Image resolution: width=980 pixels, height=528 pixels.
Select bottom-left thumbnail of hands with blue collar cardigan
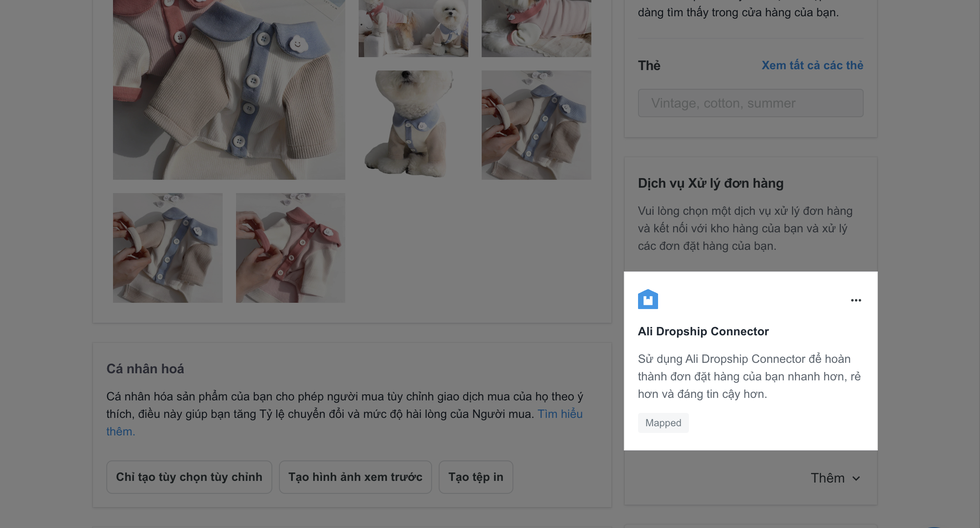pyautogui.click(x=168, y=248)
